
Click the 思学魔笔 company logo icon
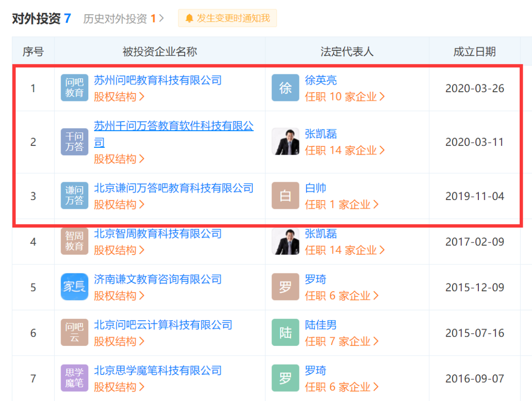click(x=74, y=378)
